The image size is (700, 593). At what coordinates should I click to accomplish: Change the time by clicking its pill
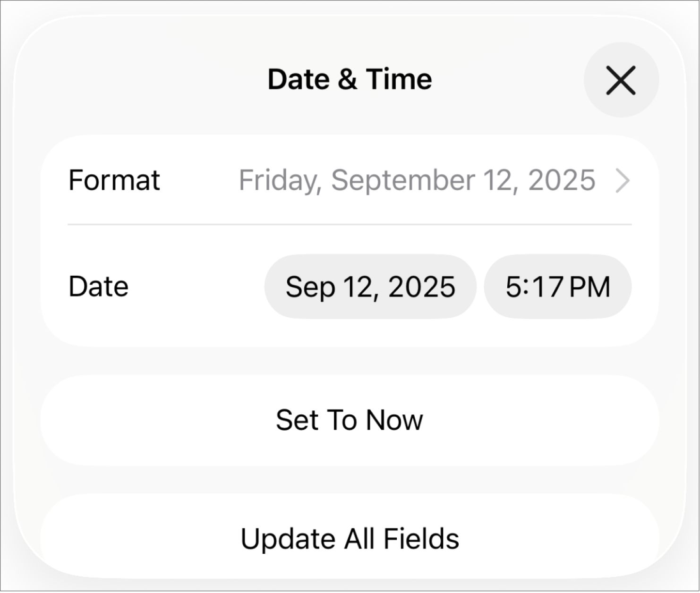coord(557,286)
